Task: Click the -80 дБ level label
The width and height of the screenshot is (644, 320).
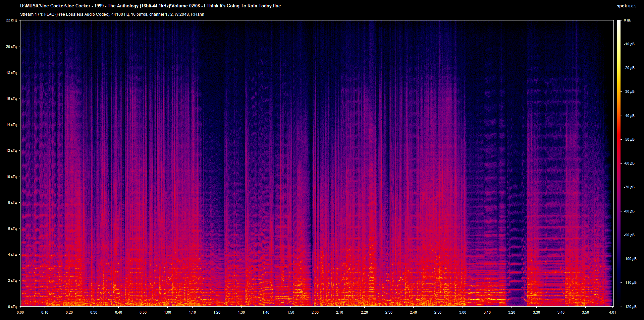Action: (x=629, y=211)
